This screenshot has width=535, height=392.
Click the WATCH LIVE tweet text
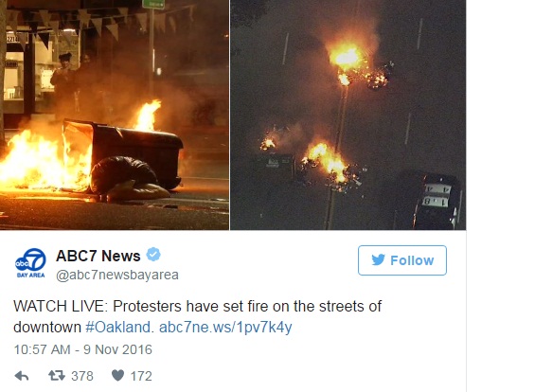[197, 316]
